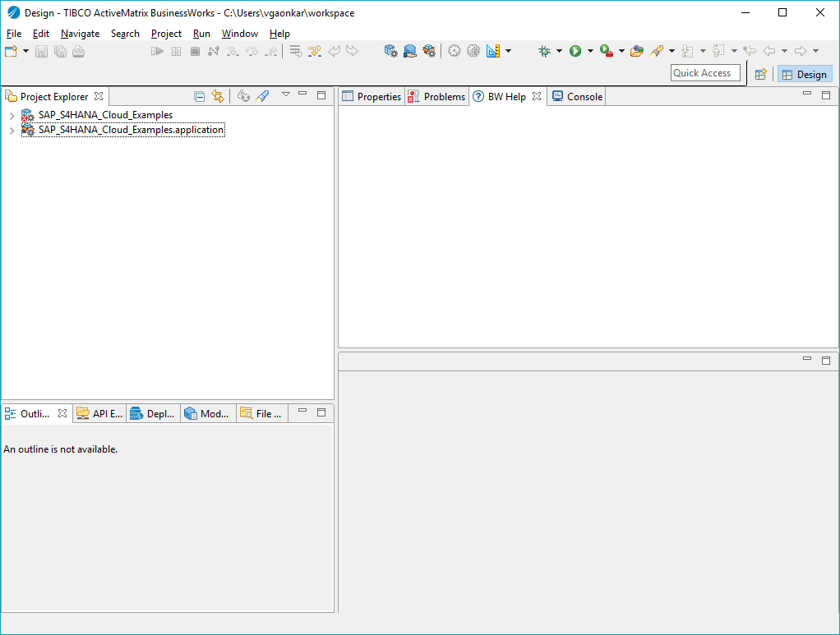Open the Run button dropdown arrow
This screenshot has width=840, height=635.
[590, 51]
